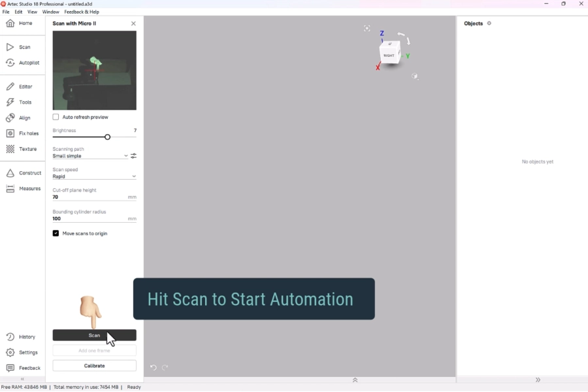Viewport: 588px width, 392px height.
Task: Click the Calibrate button
Action: [94, 366]
